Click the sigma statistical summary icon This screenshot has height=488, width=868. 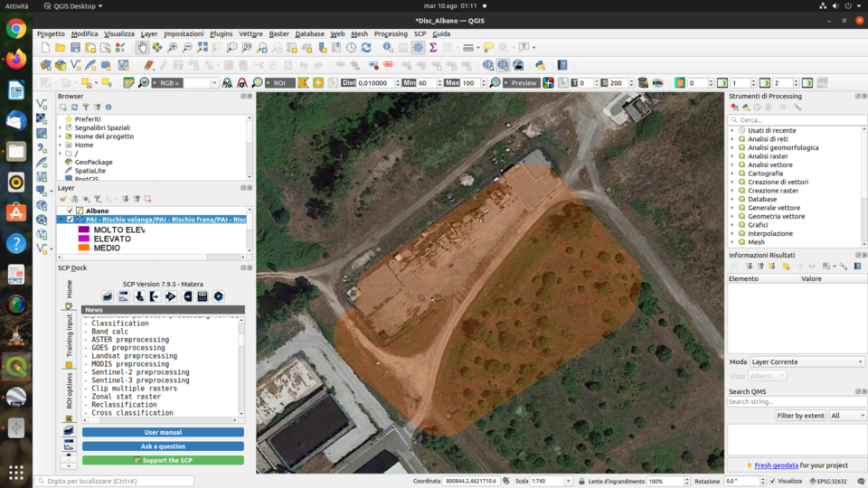(x=433, y=47)
